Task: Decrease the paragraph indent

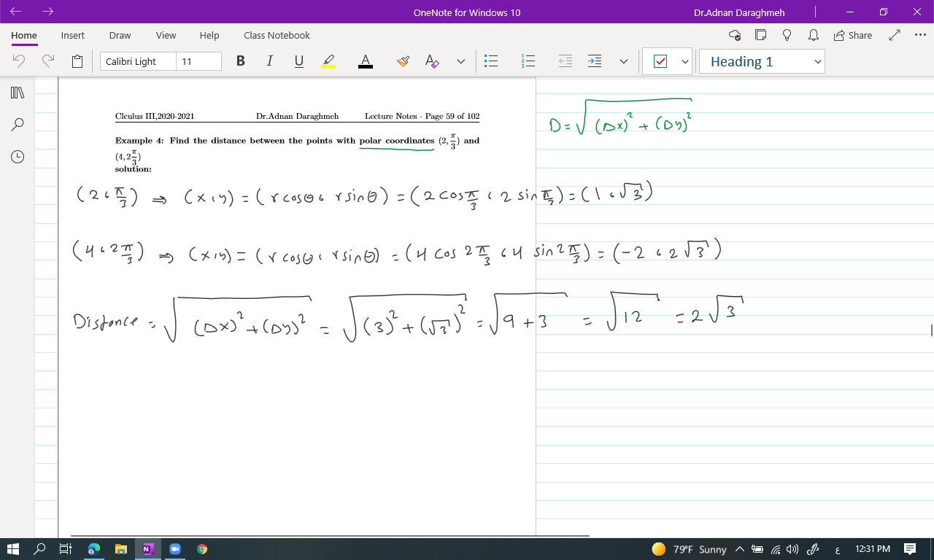Action: click(566, 62)
